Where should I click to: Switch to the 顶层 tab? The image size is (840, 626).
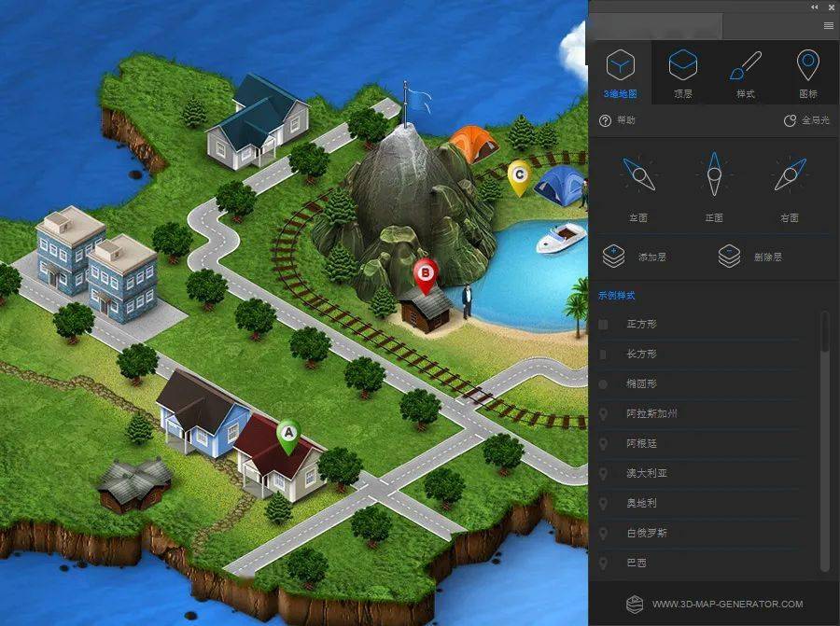(x=682, y=73)
